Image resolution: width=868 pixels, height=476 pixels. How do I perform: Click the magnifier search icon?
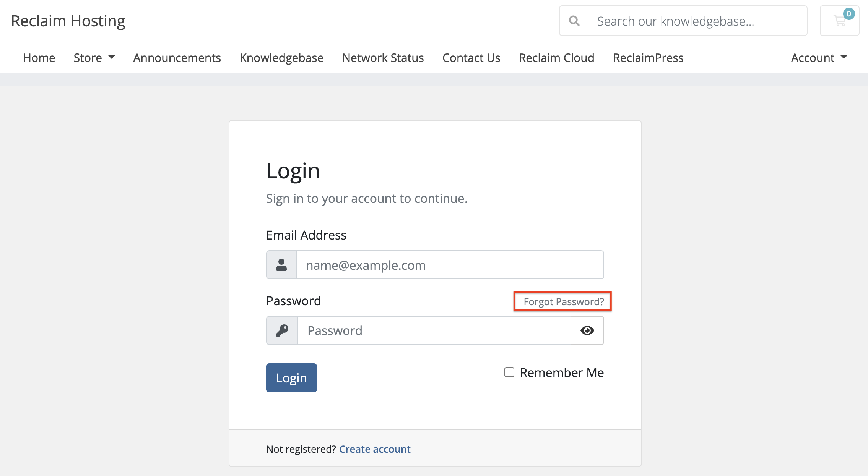[x=574, y=21]
